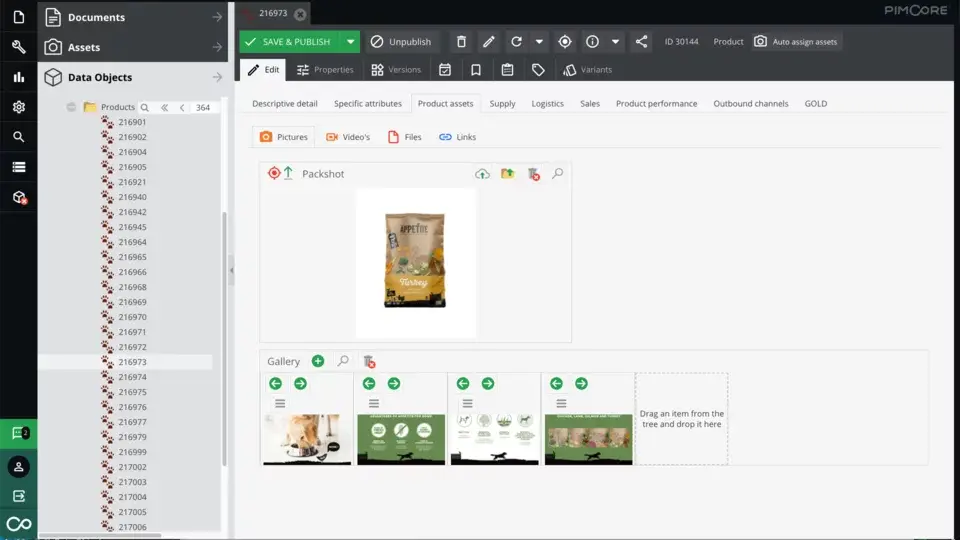960x540 pixels.
Task: Click the share icon in toolbar
Action: point(641,42)
